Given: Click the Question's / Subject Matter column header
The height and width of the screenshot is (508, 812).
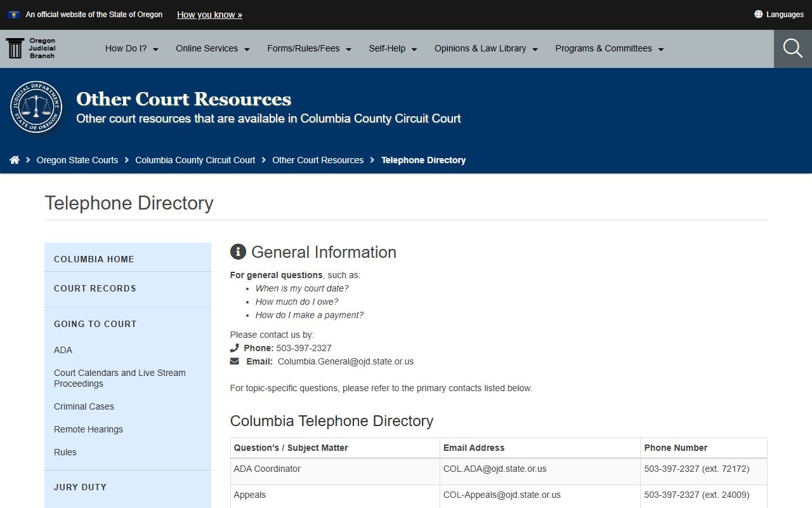Looking at the screenshot, I should (x=335, y=448).
